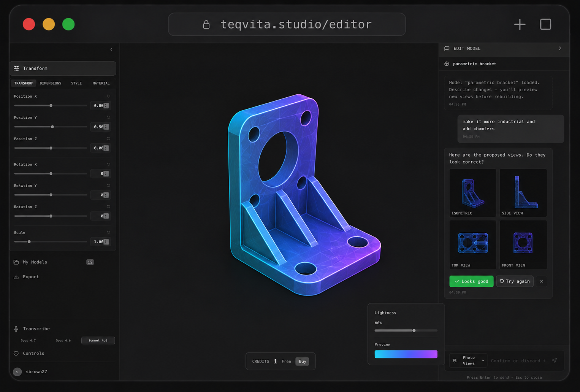Click the Transcribe microphone icon
This screenshot has height=392, width=580.
click(x=16, y=329)
